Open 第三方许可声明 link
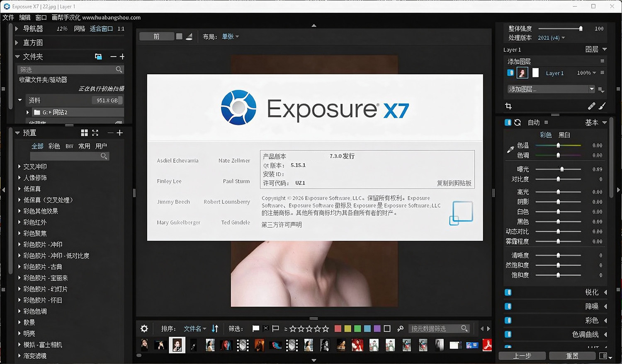Image resolution: width=622 pixels, height=364 pixels. pos(282,225)
